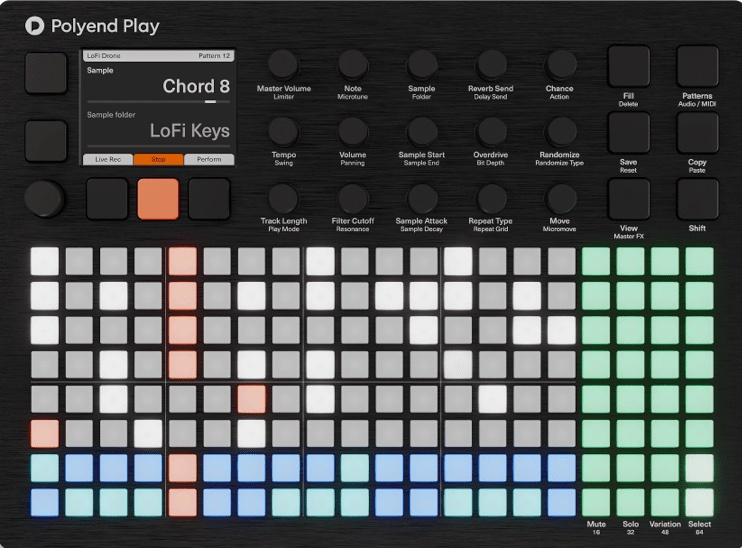Tap the green pad above the Mute label
The image size is (742, 548).
click(x=596, y=502)
